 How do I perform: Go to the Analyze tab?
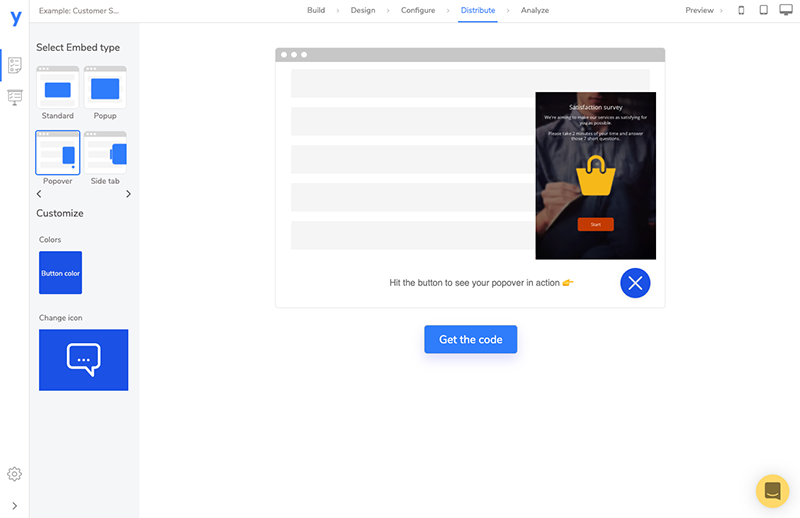[535, 10]
